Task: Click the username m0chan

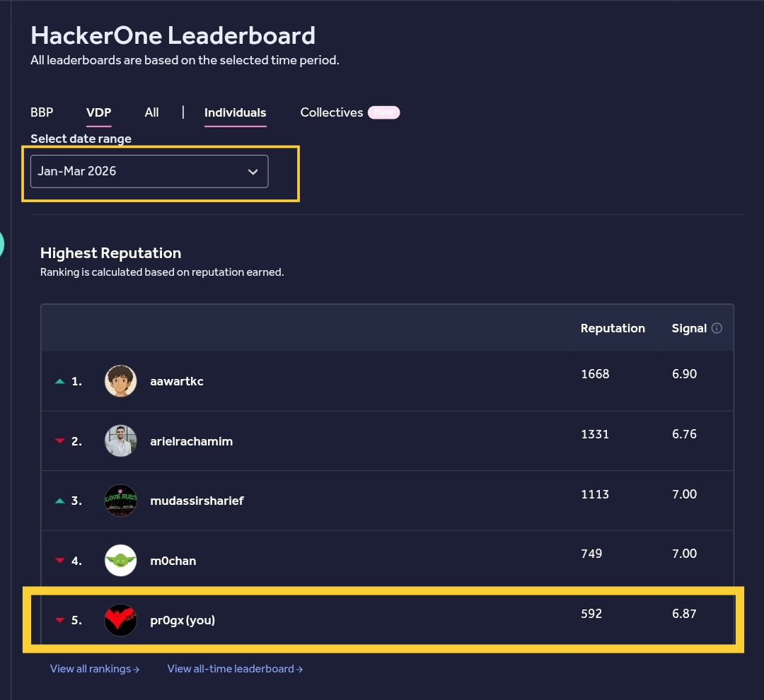Action: [173, 561]
